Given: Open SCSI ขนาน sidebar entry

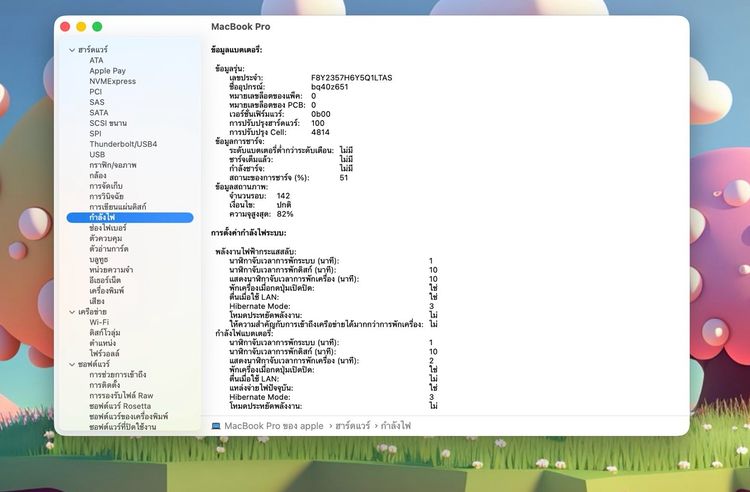Looking at the screenshot, I should pos(108,123).
